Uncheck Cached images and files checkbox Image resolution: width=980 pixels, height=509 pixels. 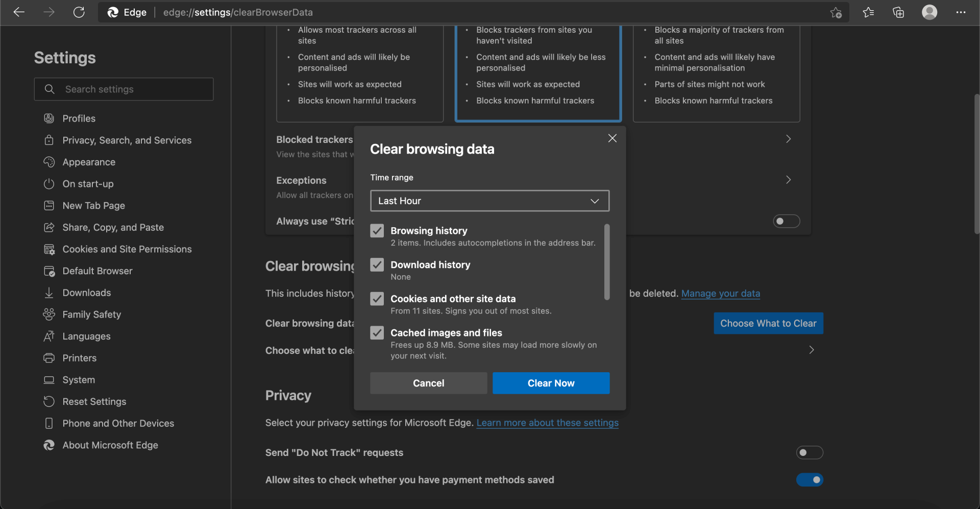pyautogui.click(x=377, y=333)
